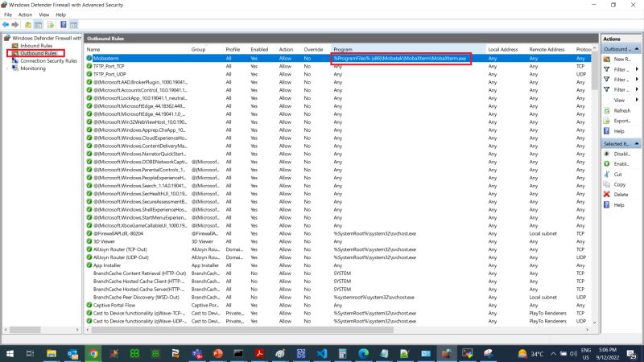
Task: Go forward with the toolbar forward arrow
Action: coord(15,25)
